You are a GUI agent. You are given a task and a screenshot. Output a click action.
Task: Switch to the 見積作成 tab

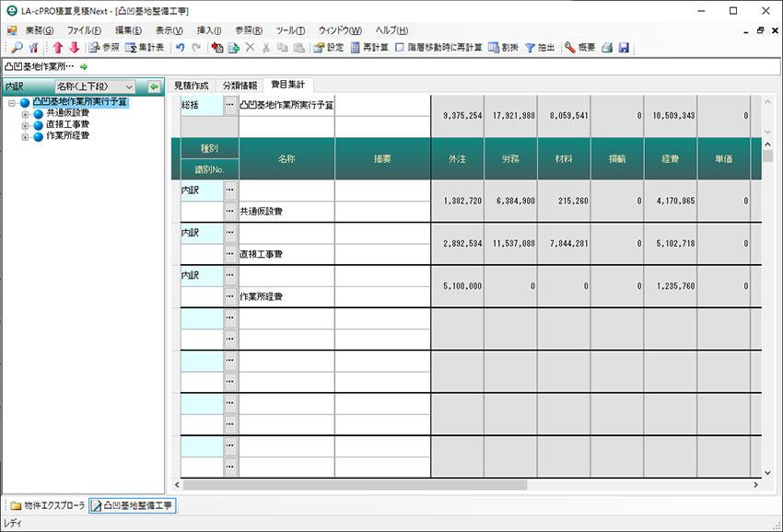193,85
